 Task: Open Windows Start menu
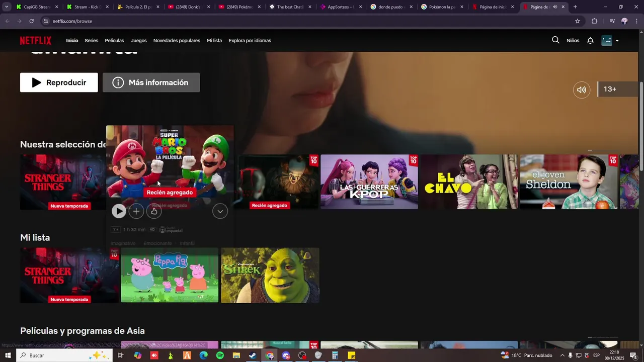[8, 355]
